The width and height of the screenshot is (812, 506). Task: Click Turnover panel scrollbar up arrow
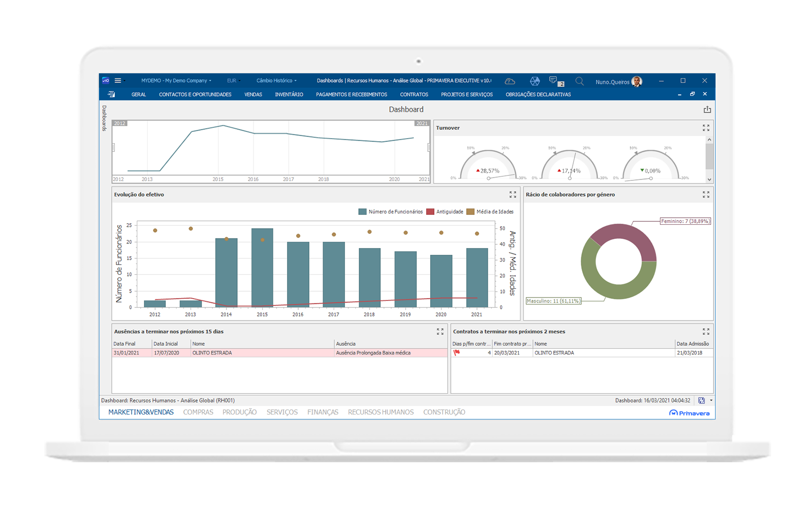click(x=709, y=140)
